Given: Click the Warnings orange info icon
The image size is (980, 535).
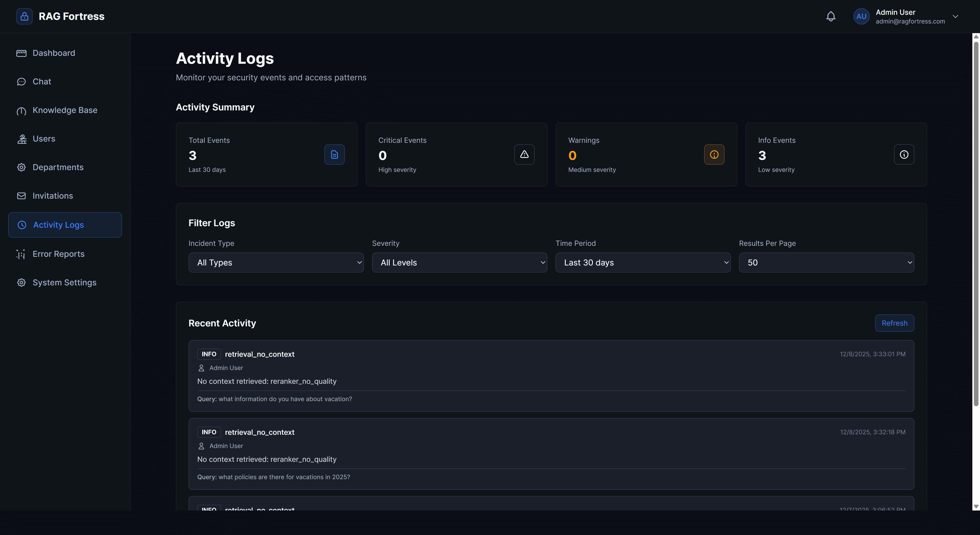Looking at the screenshot, I should pos(714,154).
